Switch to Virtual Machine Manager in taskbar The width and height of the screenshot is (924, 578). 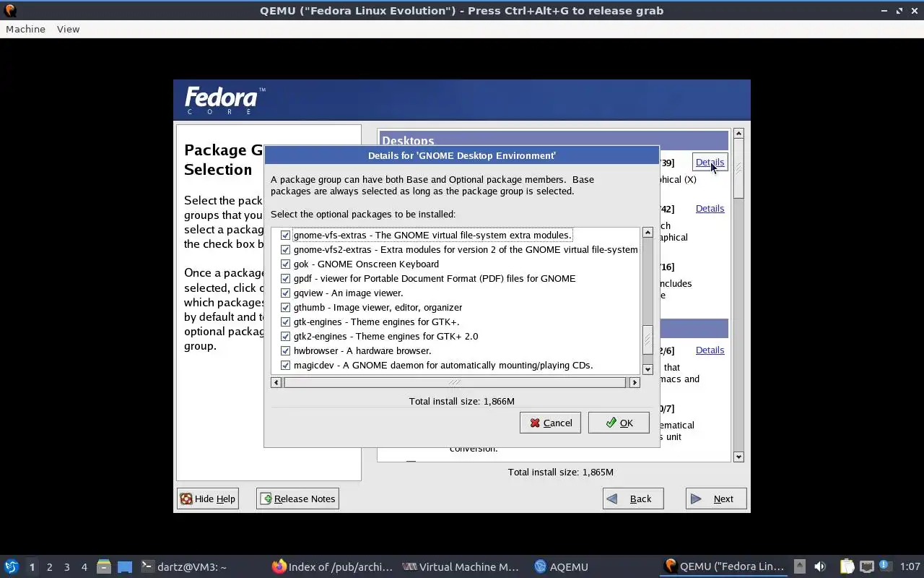(x=461, y=567)
